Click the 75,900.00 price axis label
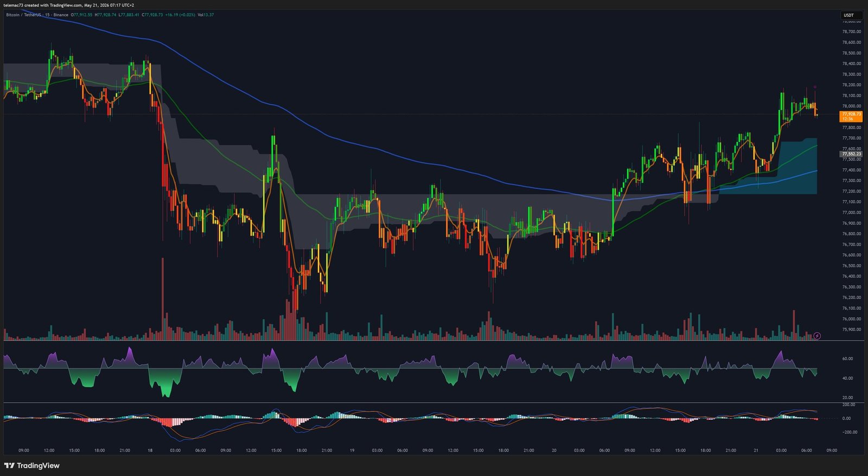868x476 pixels. coord(851,330)
